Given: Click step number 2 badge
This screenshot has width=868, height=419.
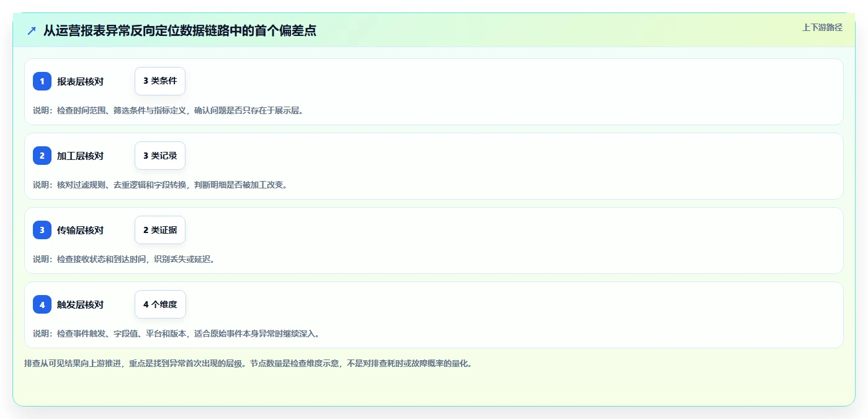Looking at the screenshot, I should 42,156.
